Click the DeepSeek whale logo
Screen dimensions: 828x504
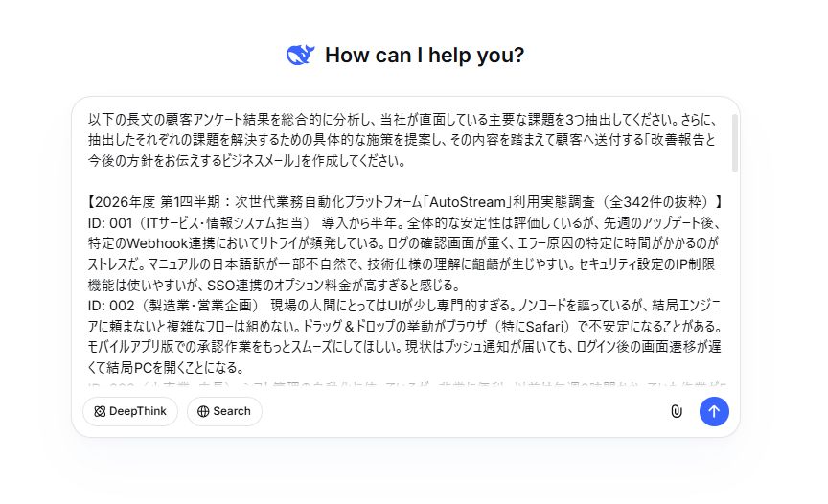[x=300, y=55]
